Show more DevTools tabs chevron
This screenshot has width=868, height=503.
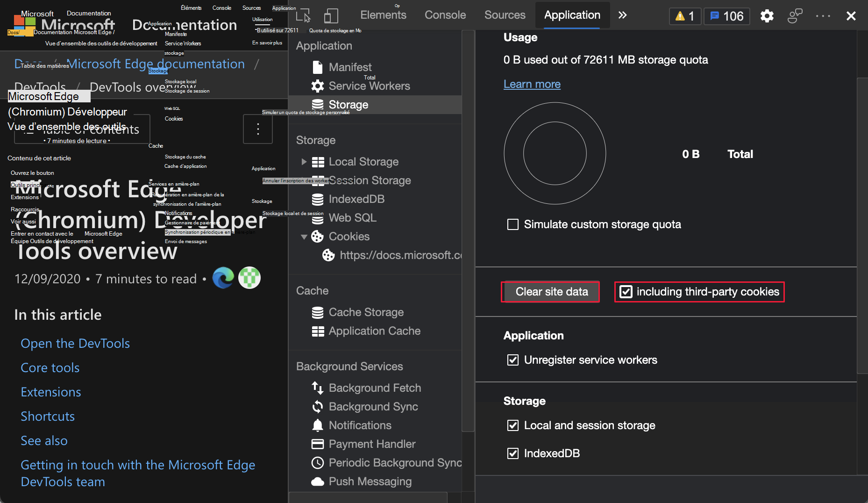622,15
